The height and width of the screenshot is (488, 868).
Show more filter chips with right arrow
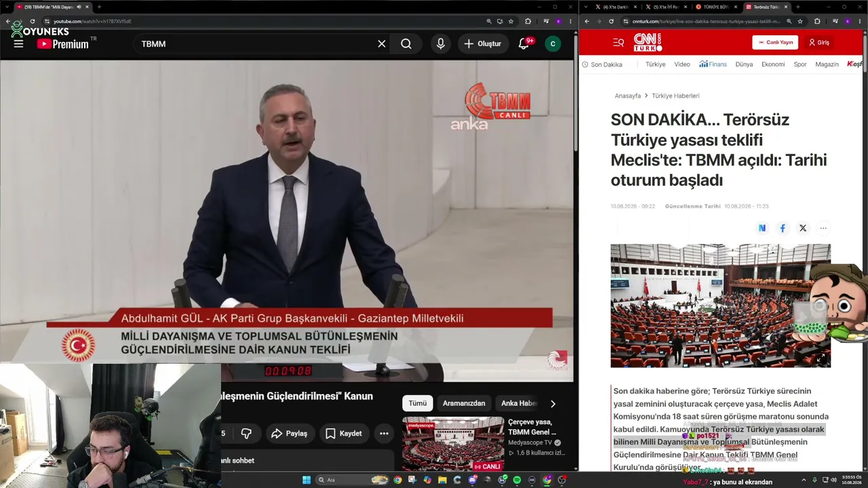click(553, 403)
